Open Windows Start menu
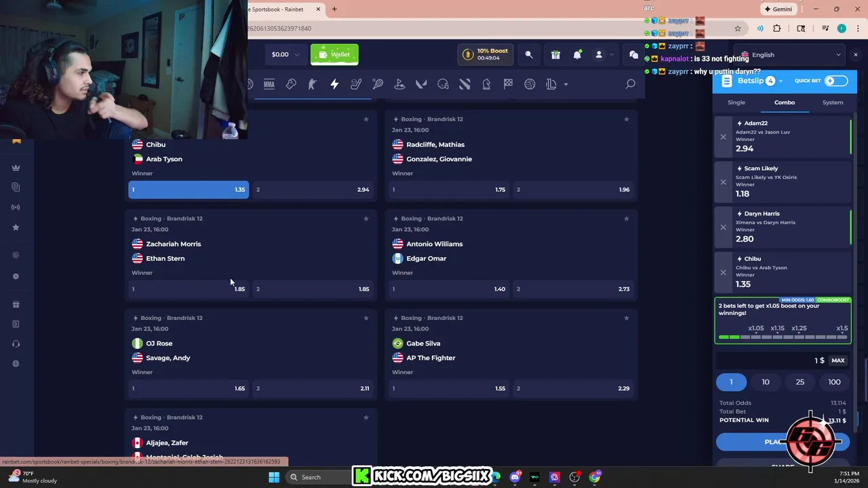868x488 pixels. point(274,477)
